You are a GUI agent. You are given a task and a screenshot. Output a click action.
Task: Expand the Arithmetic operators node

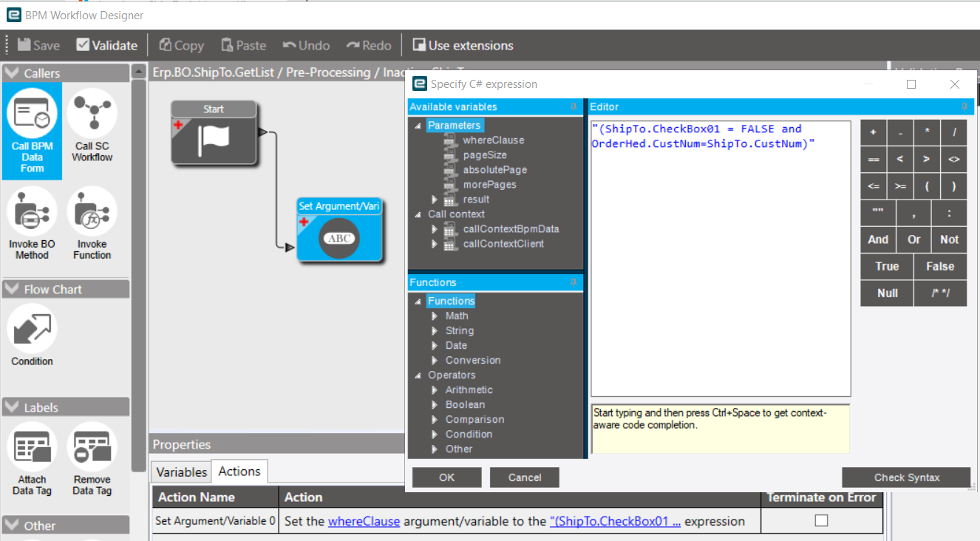[435, 389]
